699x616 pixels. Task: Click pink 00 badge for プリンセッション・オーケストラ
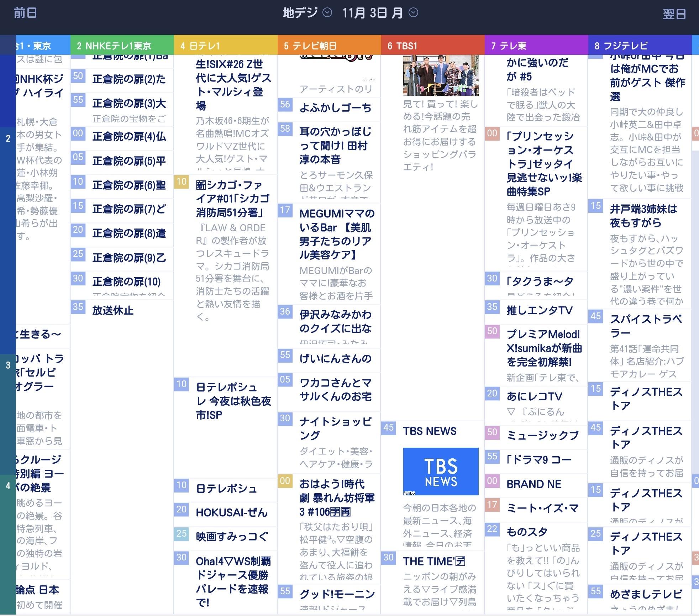[x=492, y=133]
